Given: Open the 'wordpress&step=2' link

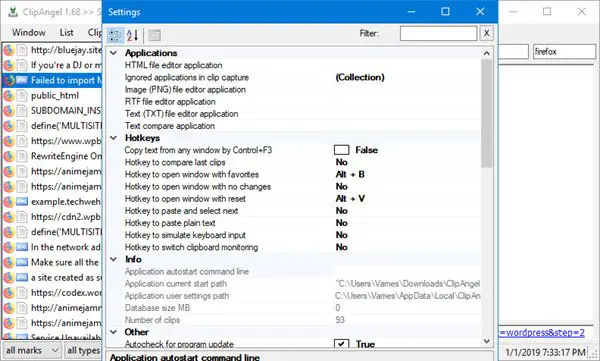Looking at the screenshot, I should pyautogui.click(x=542, y=332).
